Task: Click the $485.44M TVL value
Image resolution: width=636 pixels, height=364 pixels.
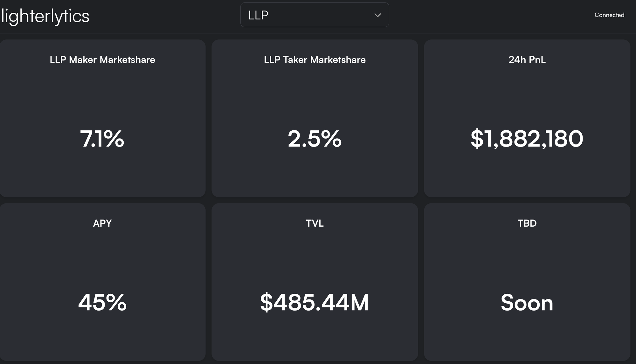Action: (315, 302)
